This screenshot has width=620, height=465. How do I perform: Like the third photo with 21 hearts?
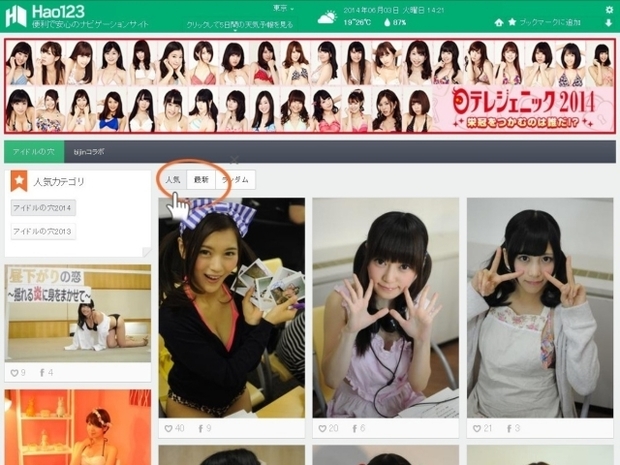click(x=476, y=428)
